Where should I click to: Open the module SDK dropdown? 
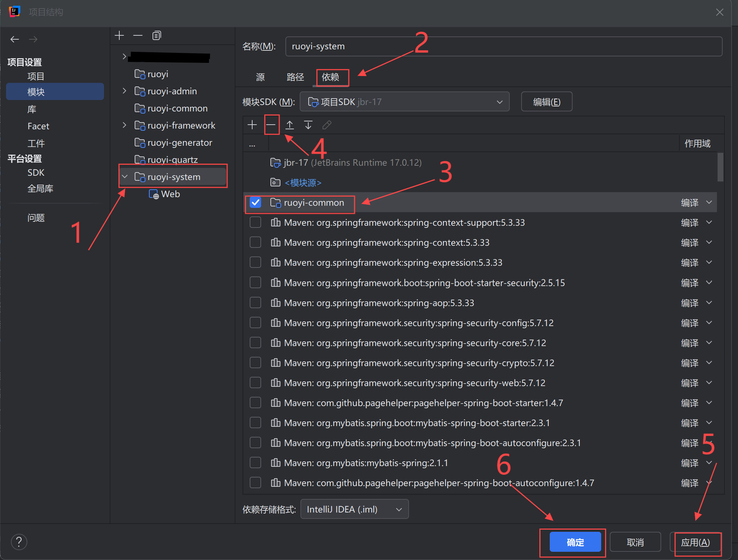(x=404, y=102)
